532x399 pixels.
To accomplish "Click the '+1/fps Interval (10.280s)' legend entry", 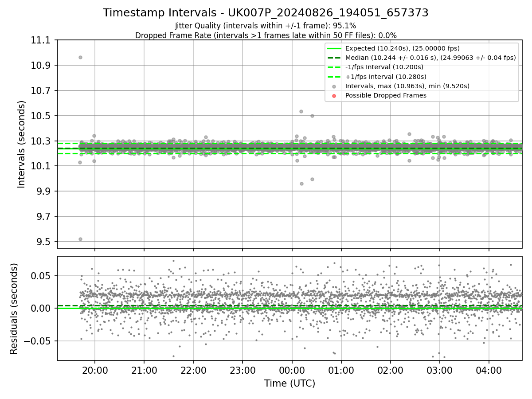I will (x=386, y=77).
